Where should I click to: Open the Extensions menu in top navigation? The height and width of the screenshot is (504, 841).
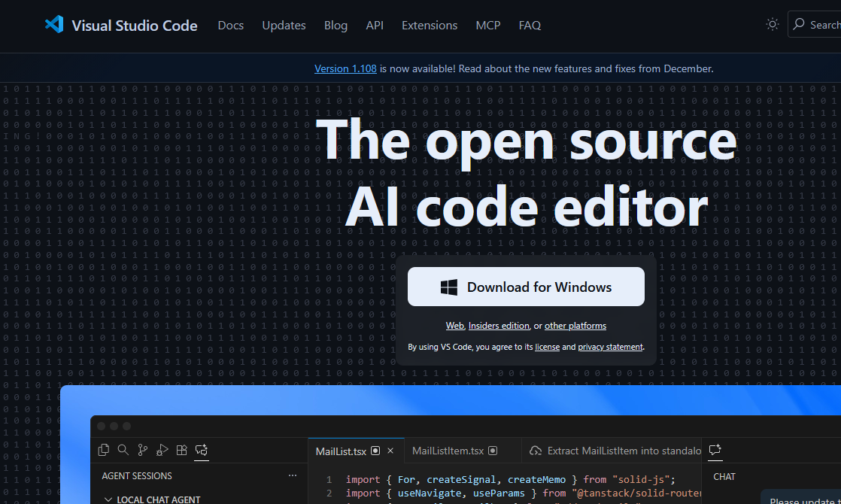(x=430, y=26)
